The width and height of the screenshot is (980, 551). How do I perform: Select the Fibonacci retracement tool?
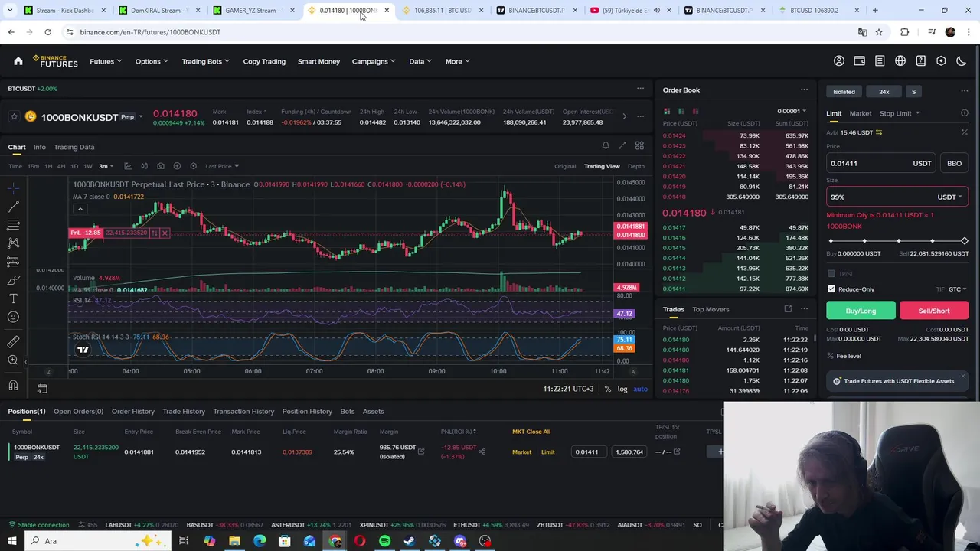click(13, 225)
